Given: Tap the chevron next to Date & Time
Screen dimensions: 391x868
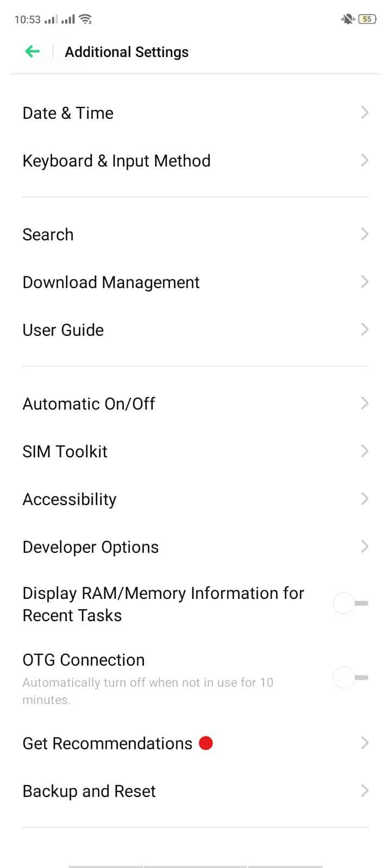Looking at the screenshot, I should [364, 113].
